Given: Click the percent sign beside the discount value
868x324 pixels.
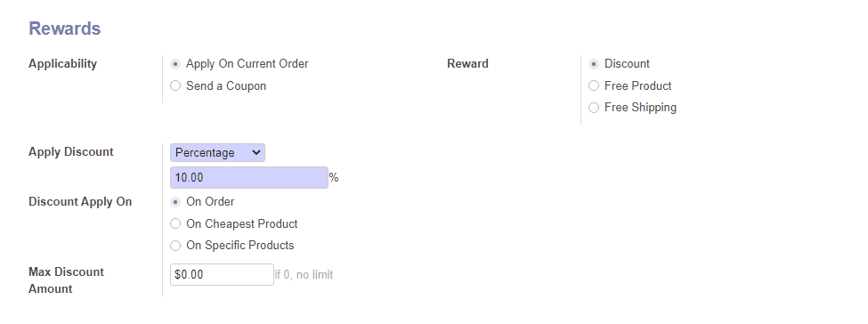Looking at the screenshot, I should coord(334,178).
